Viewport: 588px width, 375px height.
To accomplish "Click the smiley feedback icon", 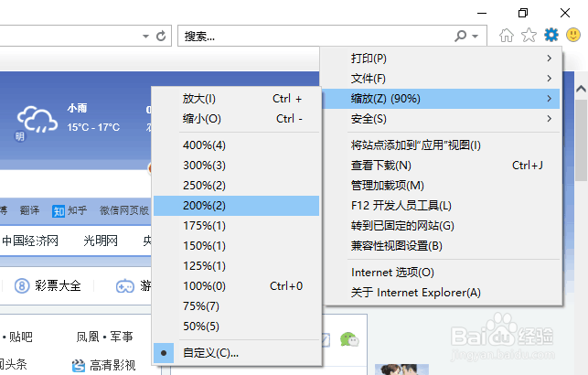I will coord(573,36).
